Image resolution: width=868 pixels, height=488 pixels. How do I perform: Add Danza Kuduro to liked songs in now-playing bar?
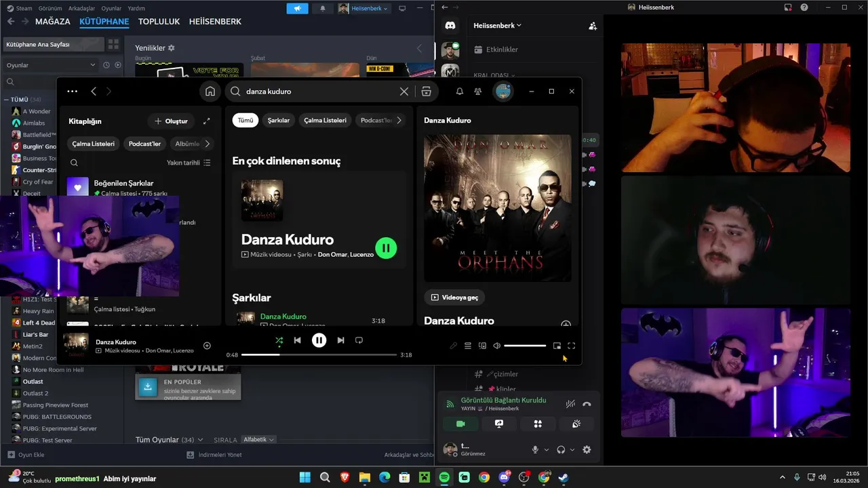coord(207,346)
